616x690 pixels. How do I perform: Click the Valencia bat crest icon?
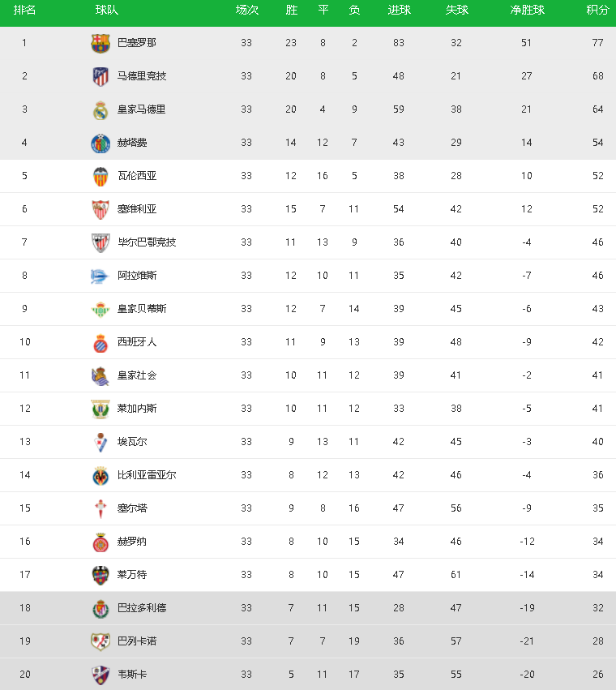[101, 176]
